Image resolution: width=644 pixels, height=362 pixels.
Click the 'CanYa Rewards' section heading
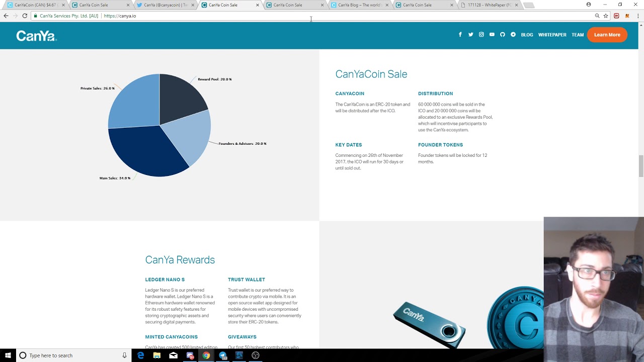pos(180,260)
